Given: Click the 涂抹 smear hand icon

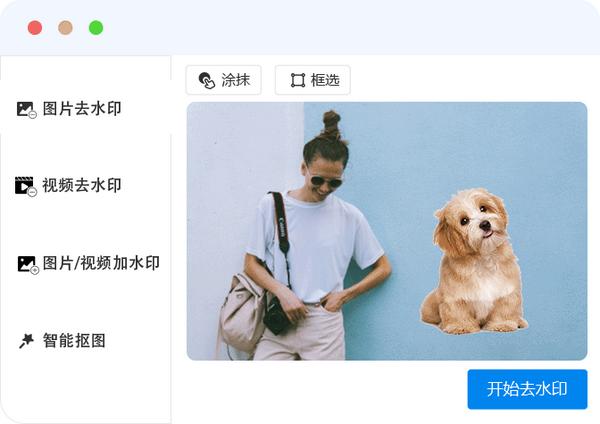Looking at the screenshot, I should pyautogui.click(x=207, y=80).
